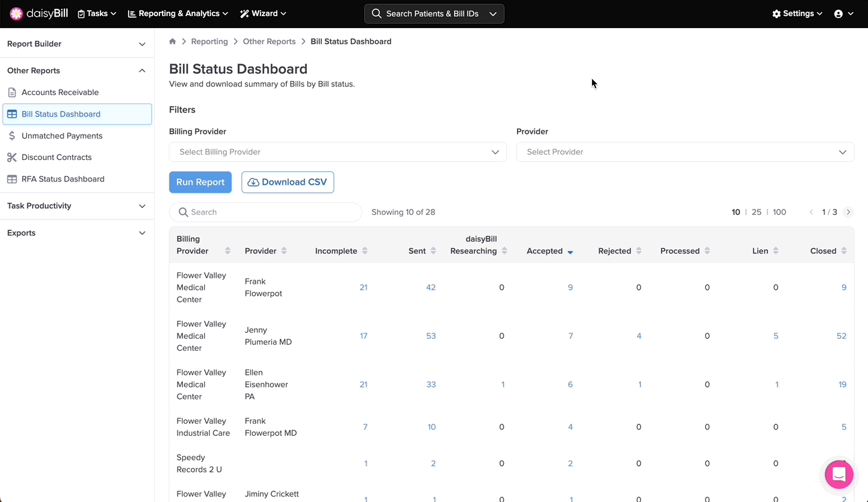Open Unmatched Payments in sidebar
Screen dimensions: 868x502
(x=62, y=136)
